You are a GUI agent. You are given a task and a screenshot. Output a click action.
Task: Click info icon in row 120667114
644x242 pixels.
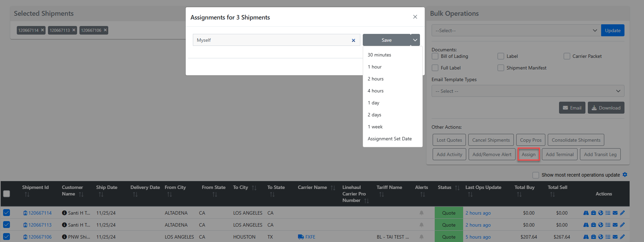[x=64, y=213]
